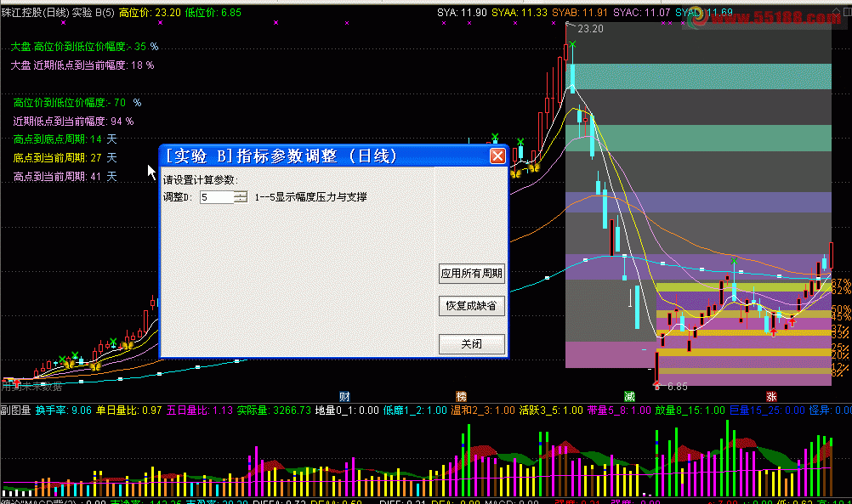The width and height of the screenshot is (852, 504).
Task: Click 高点到当前周期 41 天 line
Action: click(x=65, y=177)
